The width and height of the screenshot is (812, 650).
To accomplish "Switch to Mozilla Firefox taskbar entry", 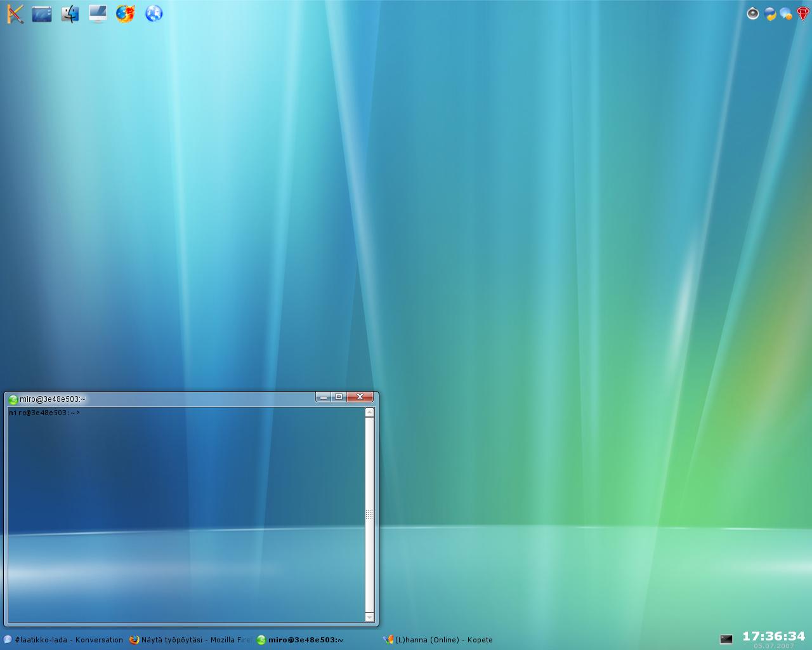I will [190, 640].
